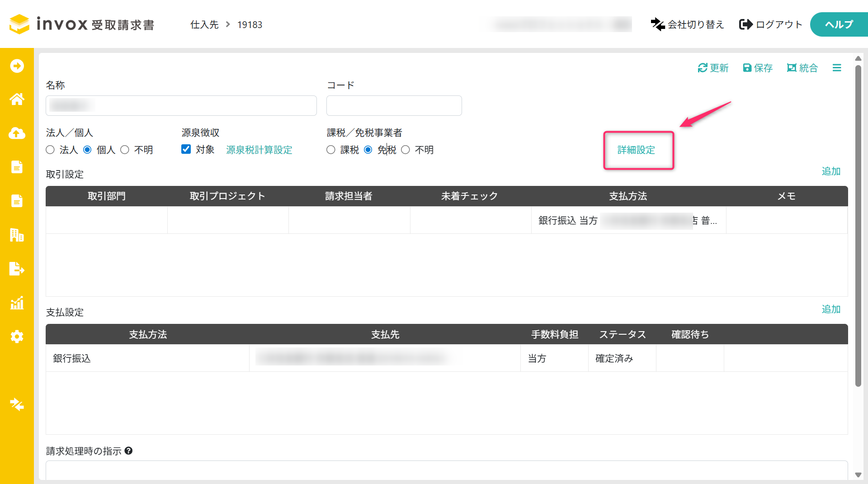Click the building icon in the sidebar
This screenshot has width=868, height=484.
tap(17, 235)
